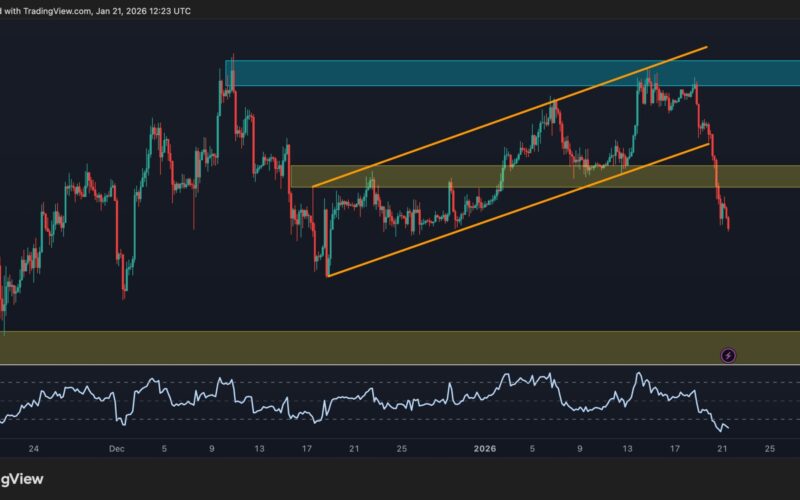Click the highest candle wick peak
Screen dimensions: 800x500
[x=233, y=58]
